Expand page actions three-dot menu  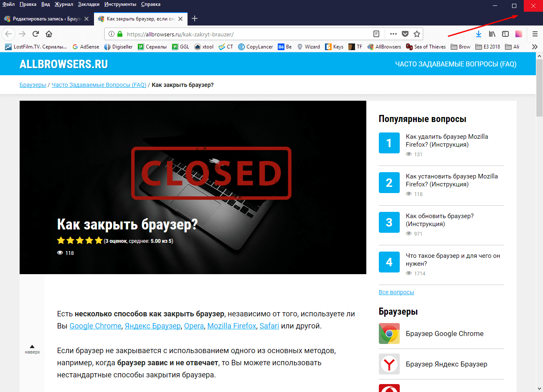393,34
